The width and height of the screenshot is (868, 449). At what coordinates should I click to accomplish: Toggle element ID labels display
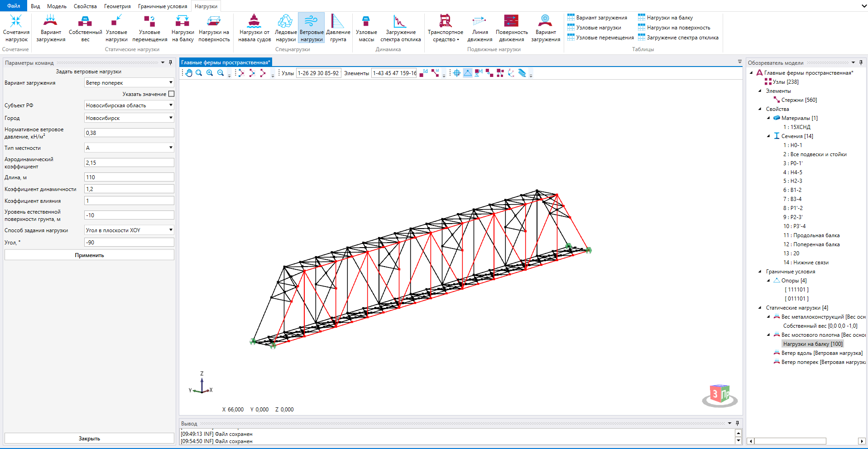[x=435, y=73]
